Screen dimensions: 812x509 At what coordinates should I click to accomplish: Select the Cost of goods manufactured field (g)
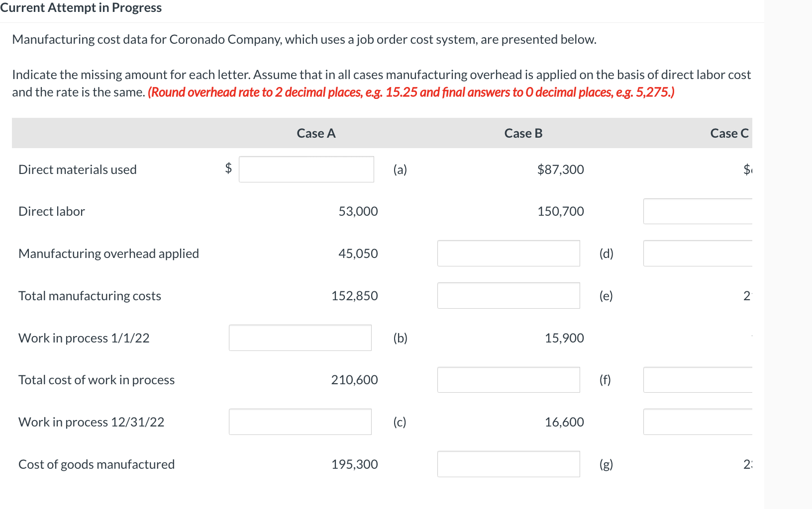[508, 464]
